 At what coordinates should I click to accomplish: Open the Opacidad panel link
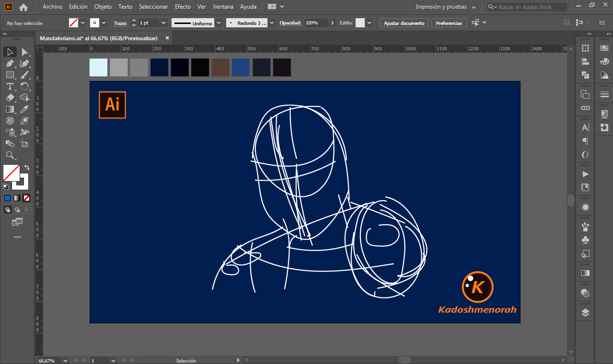290,23
